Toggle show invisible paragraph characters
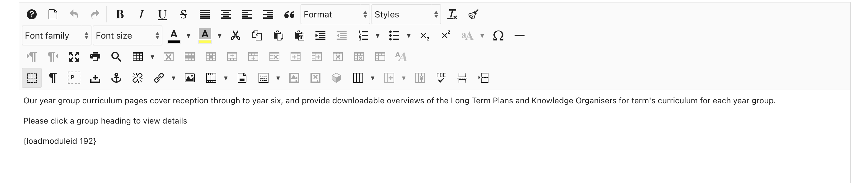This screenshot has height=183, width=868. pyautogui.click(x=53, y=78)
